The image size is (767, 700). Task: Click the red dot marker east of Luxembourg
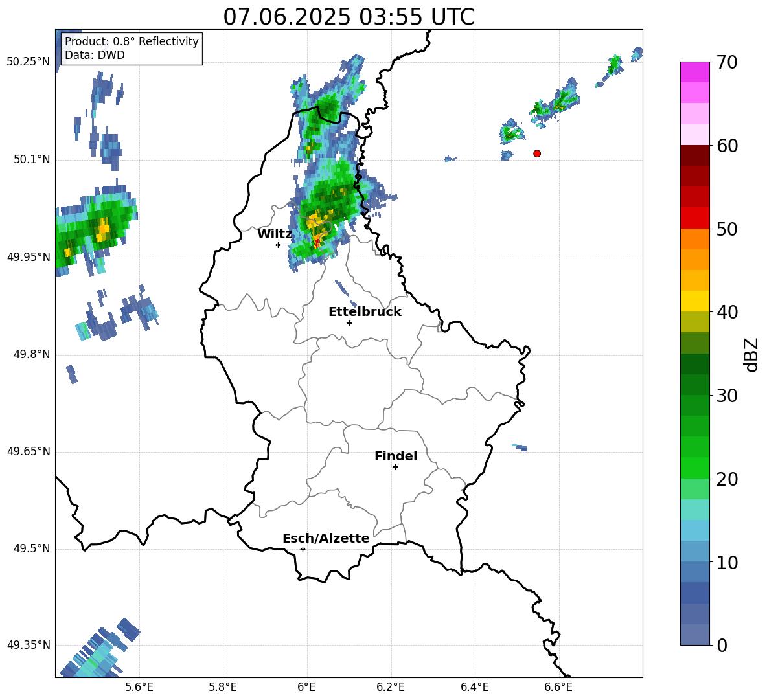(x=537, y=153)
